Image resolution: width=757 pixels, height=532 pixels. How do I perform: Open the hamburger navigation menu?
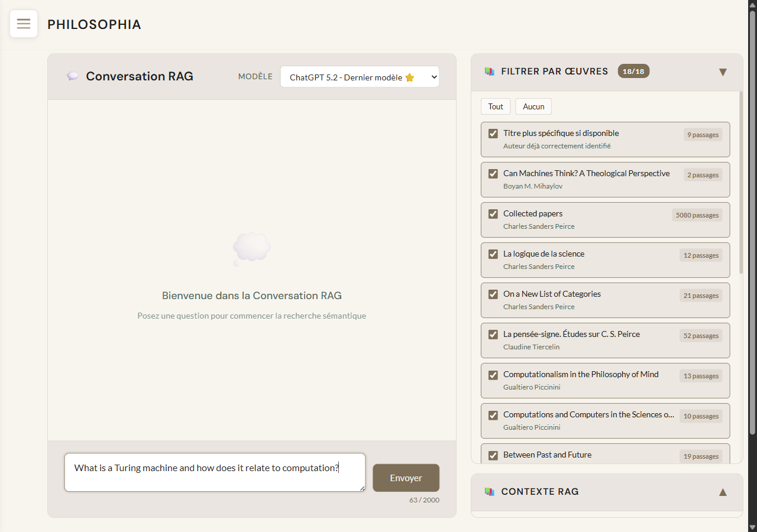point(24,24)
